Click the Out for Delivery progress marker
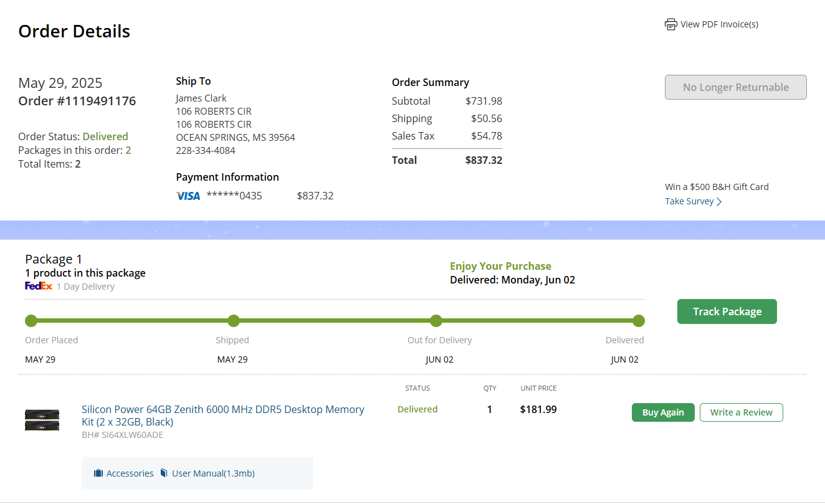 pyautogui.click(x=436, y=321)
